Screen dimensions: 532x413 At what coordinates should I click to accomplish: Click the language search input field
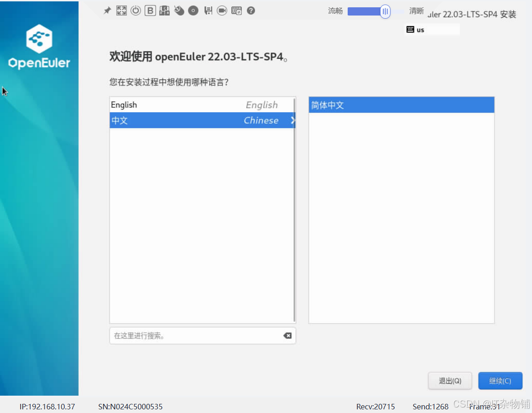203,335
